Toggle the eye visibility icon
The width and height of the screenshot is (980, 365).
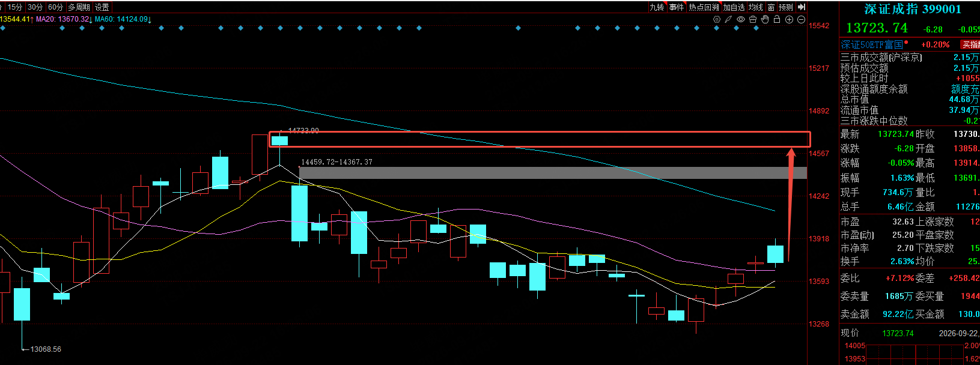pos(741,19)
